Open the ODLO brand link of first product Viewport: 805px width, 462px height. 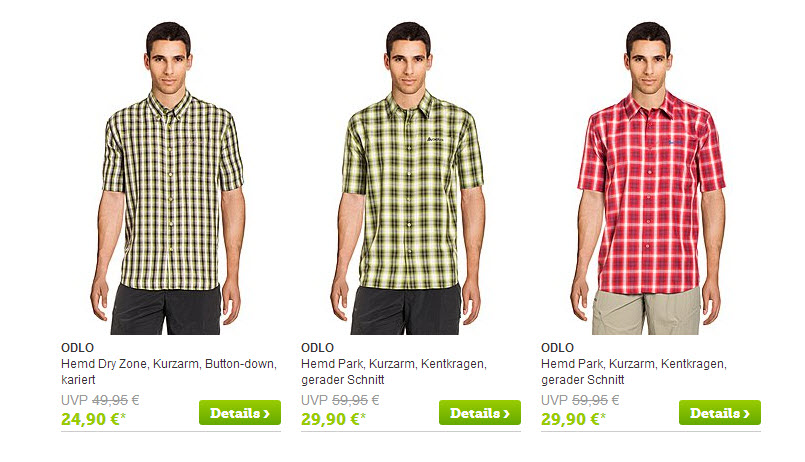78,348
